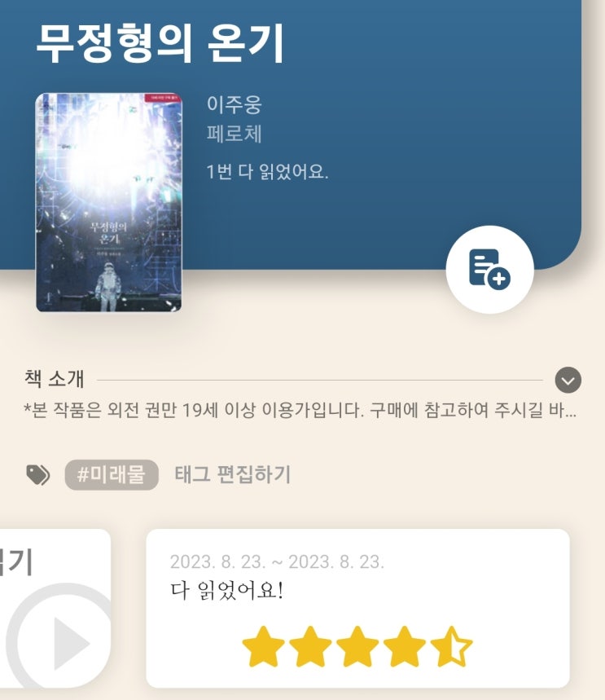605x700 pixels.
Task: Select the fourth rating star
Action: point(405,646)
